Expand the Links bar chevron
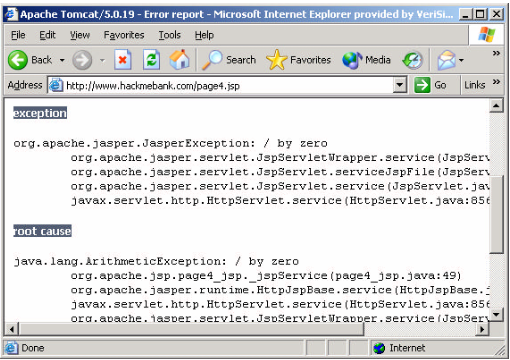Viewport: 510px width, 360px height. (496, 81)
